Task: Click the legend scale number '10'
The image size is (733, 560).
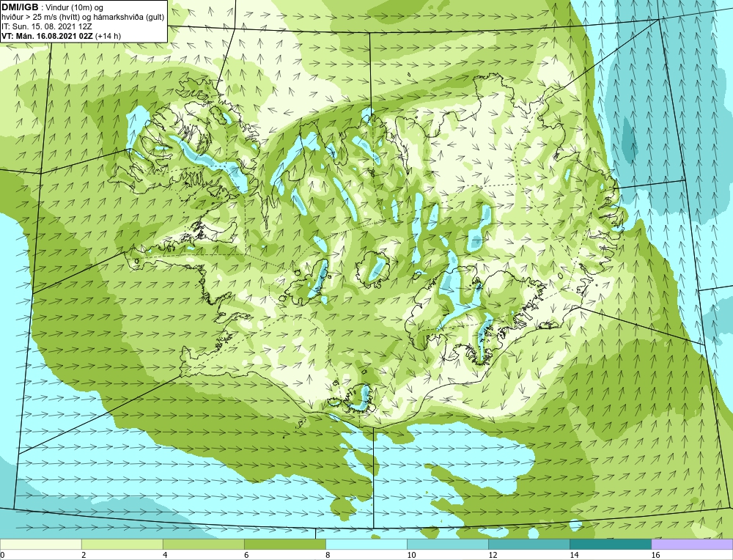Action: [x=411, y=555]
